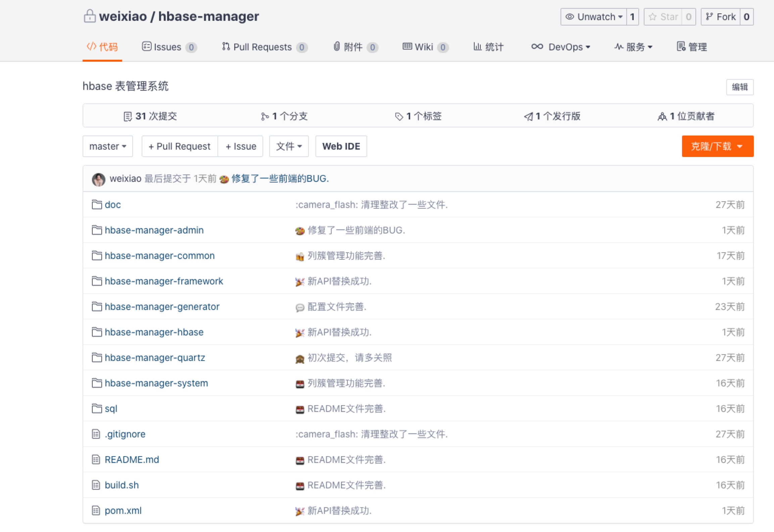Viewport: 774px width, 532px height.
Task: Click the branch icon beside 1 个分支
Action: tap(264, 116)
